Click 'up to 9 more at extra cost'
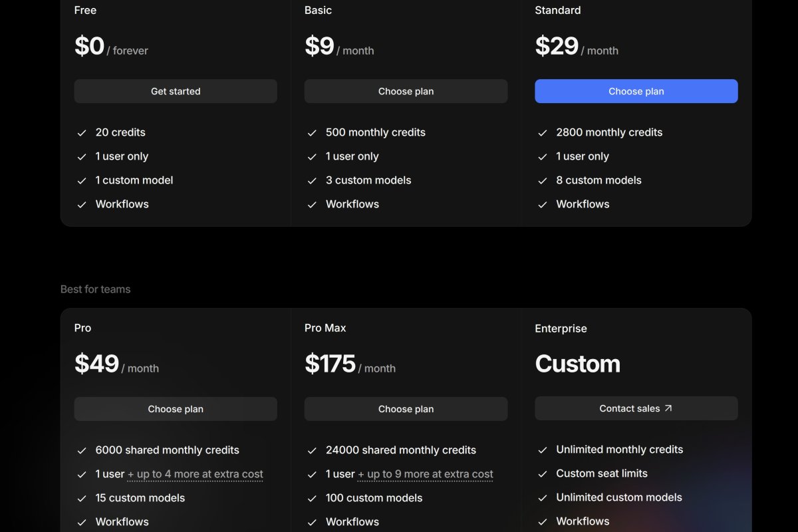The width and height of the screenshot is (798, 532). (426, 474)
